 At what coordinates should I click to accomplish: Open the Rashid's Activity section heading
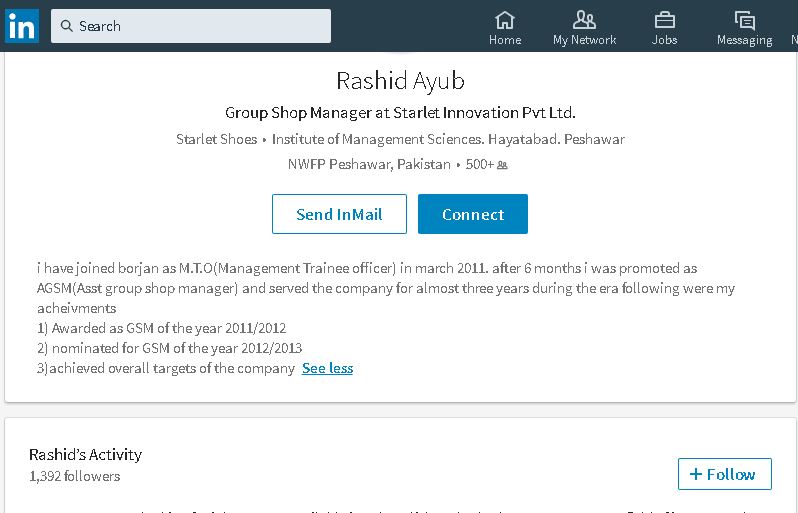[85, 454]
